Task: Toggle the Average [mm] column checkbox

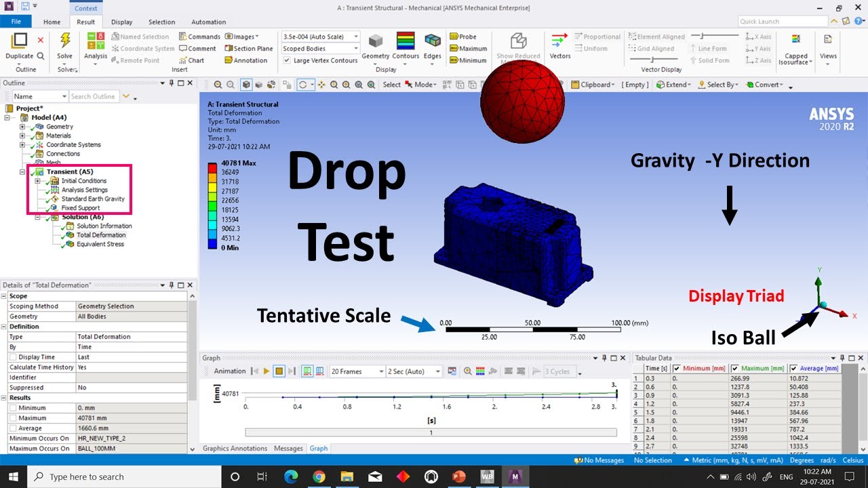Action: click(x=794, y=369)
